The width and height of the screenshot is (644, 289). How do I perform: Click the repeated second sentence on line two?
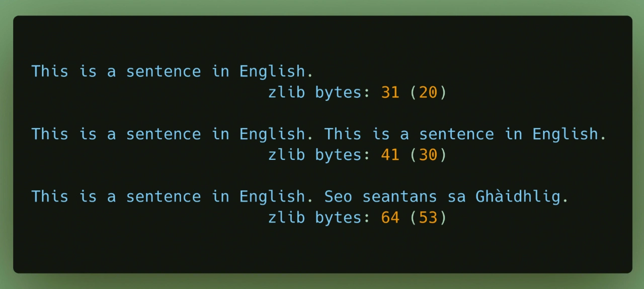coord(465,134)
